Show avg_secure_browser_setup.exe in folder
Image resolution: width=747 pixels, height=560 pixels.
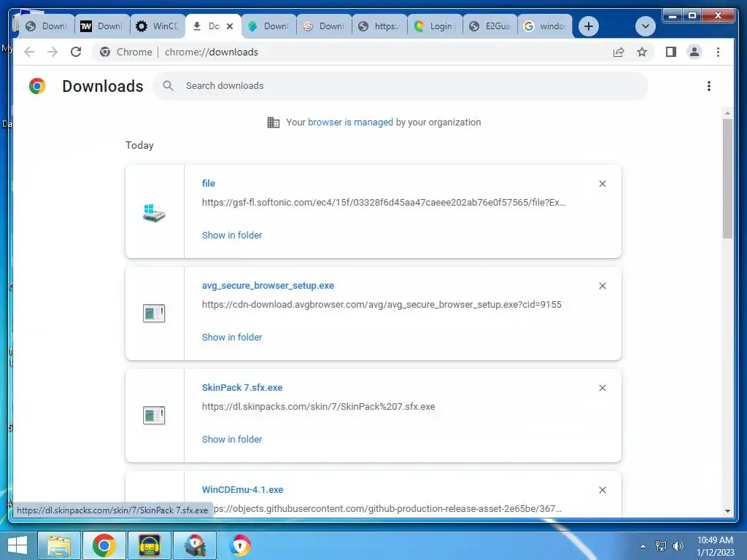click(x=231, y=337)
